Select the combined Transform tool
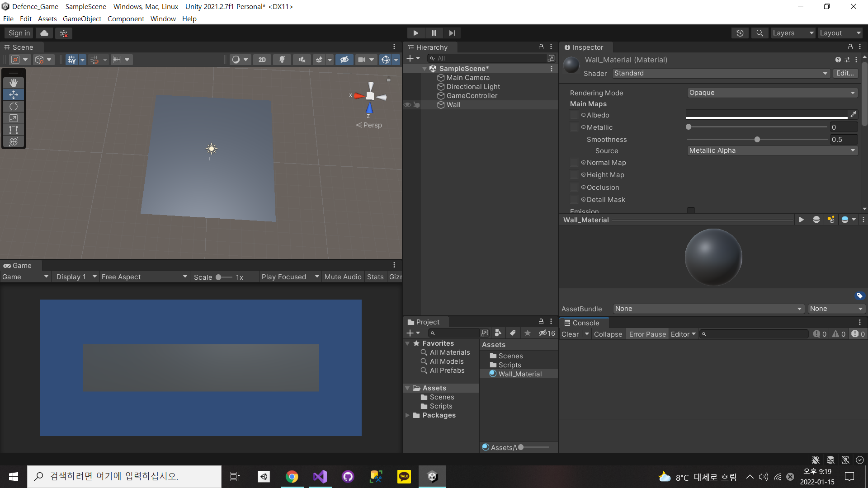 tap(14, 141)
